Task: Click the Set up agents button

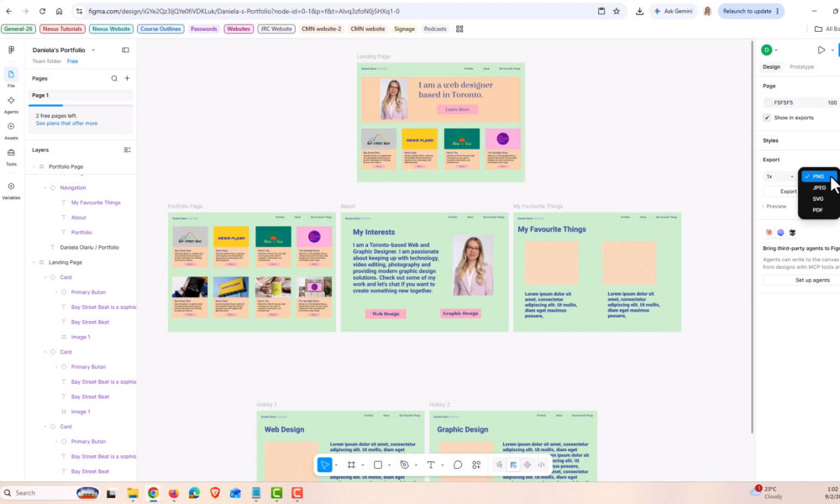Action: click(812, 280)
